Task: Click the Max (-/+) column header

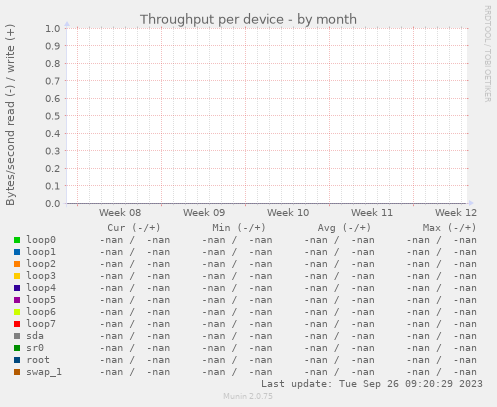Action: point(449,228)
